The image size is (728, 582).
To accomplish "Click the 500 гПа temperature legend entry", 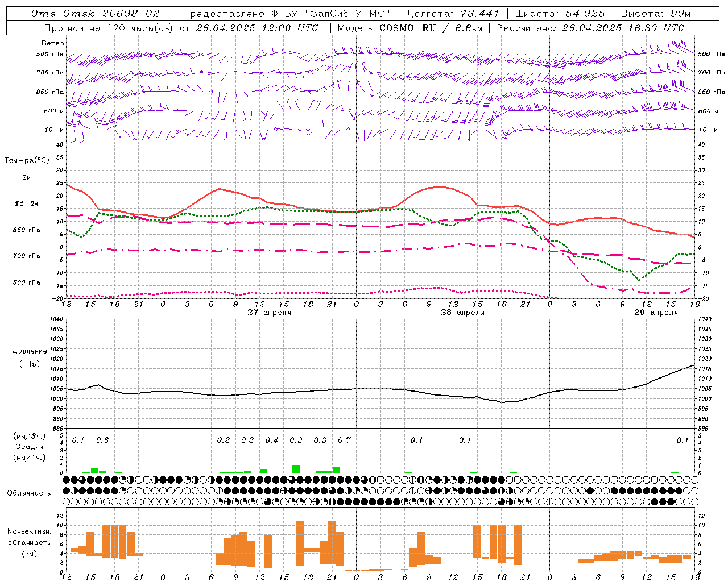I will 27,284.
